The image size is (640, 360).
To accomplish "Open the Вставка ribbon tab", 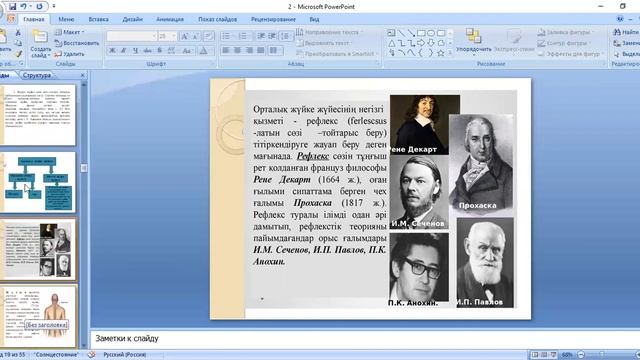I will click(x=98, y=19).
